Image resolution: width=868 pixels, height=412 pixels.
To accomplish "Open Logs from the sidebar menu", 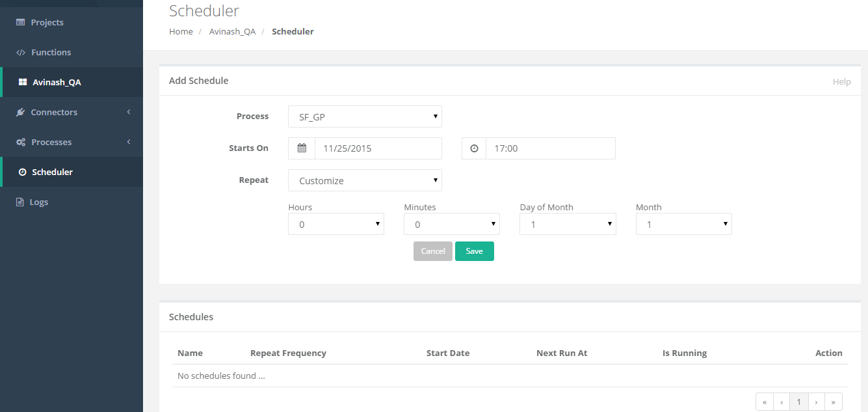I will pyautogui.click(x=39, y=202).
